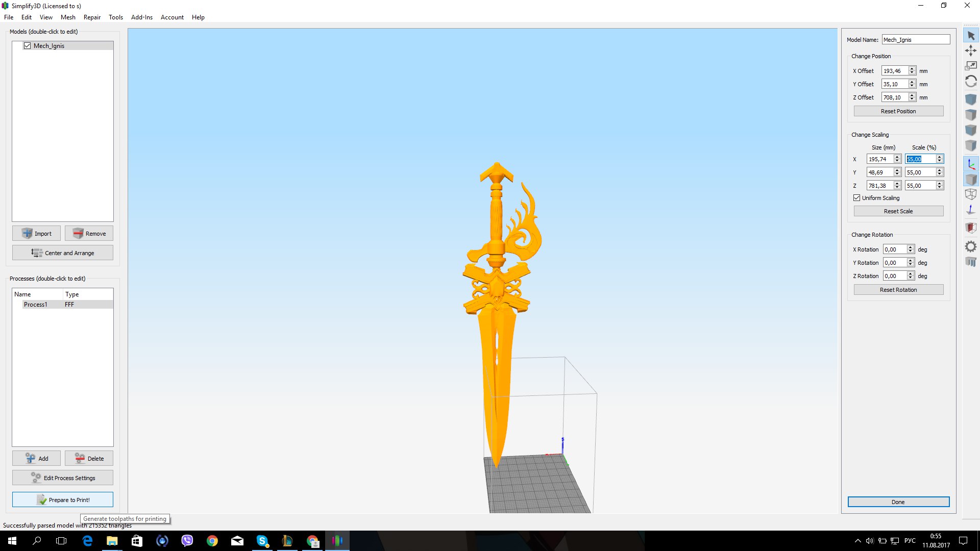Open settings via the gear icon

pyautogui.click(x=971, y=246)
